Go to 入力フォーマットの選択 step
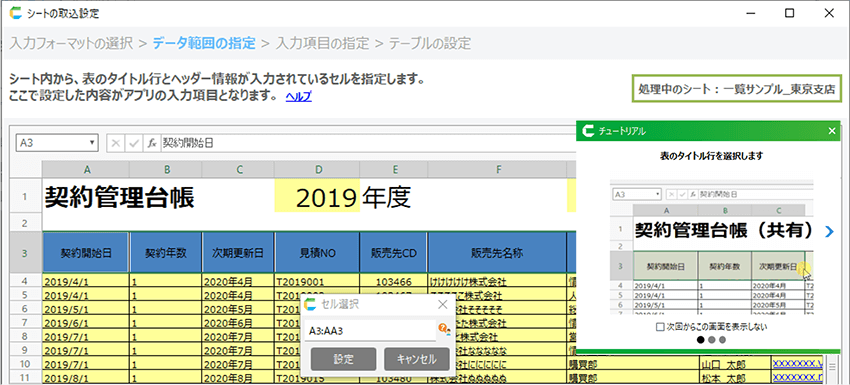 coord(71,43)
